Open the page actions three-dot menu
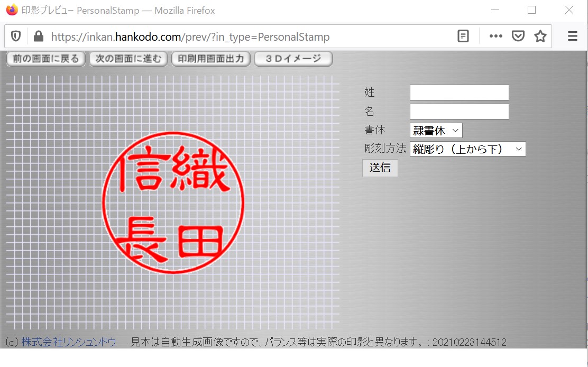 pos(495,36)
